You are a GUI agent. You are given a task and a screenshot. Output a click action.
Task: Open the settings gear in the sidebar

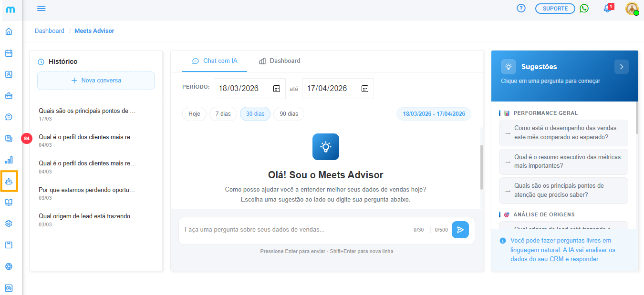(x=9, y=224)
